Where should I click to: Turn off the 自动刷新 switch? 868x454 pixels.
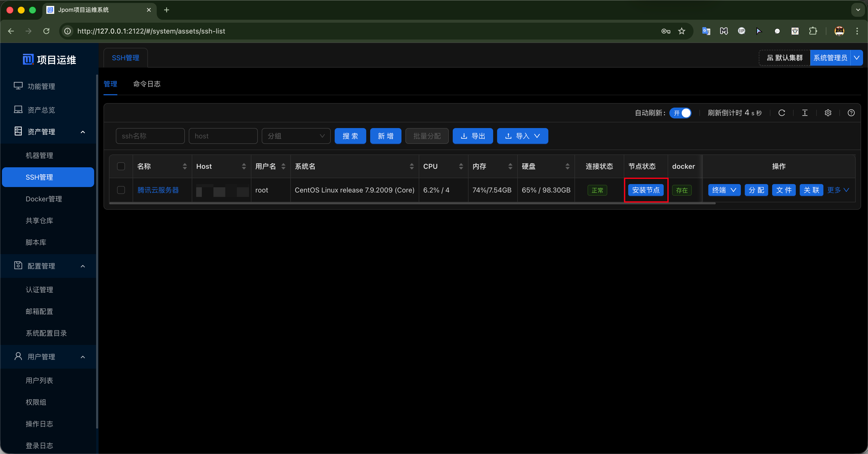click(680, 113)
